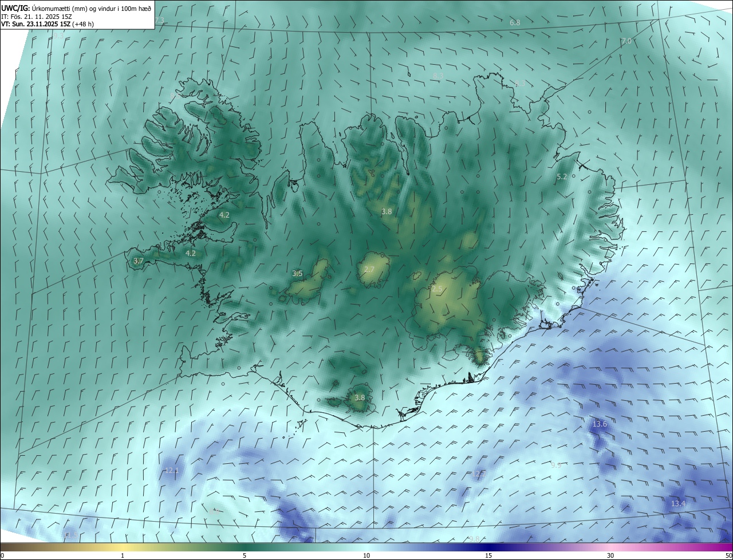Click the 1 tick on the color scale
Viewport: 733px width, 560px height.
(123, 556)
